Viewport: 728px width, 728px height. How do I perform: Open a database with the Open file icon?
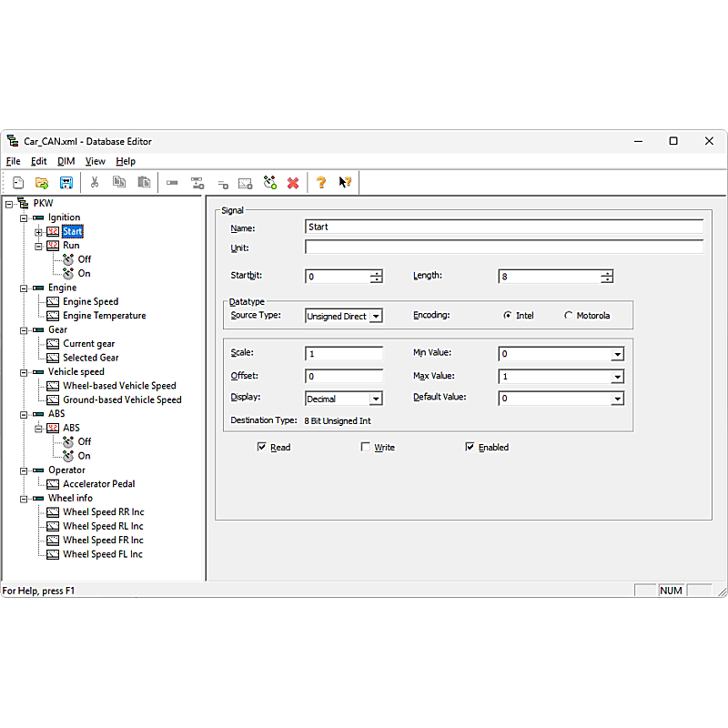click(41, 182)
